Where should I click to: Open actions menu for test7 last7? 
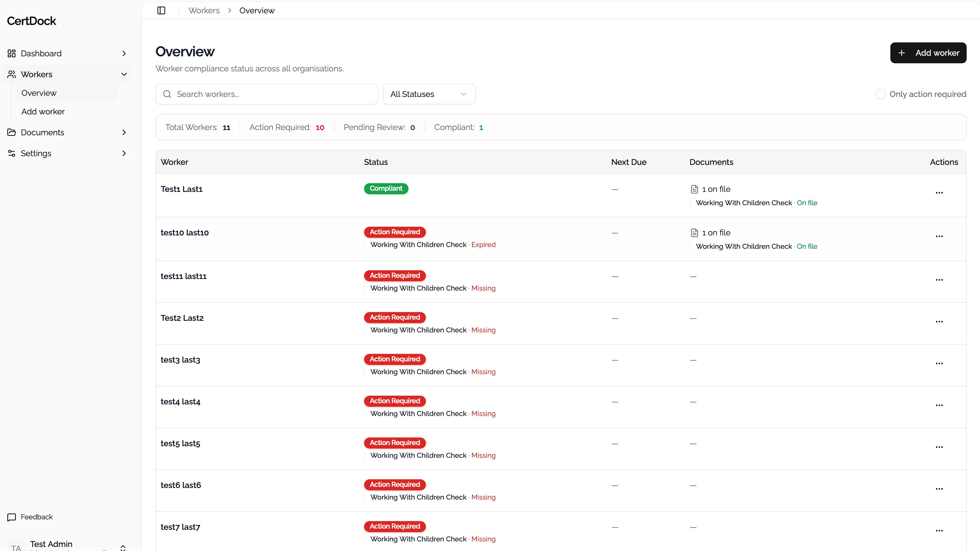[939, 531]
